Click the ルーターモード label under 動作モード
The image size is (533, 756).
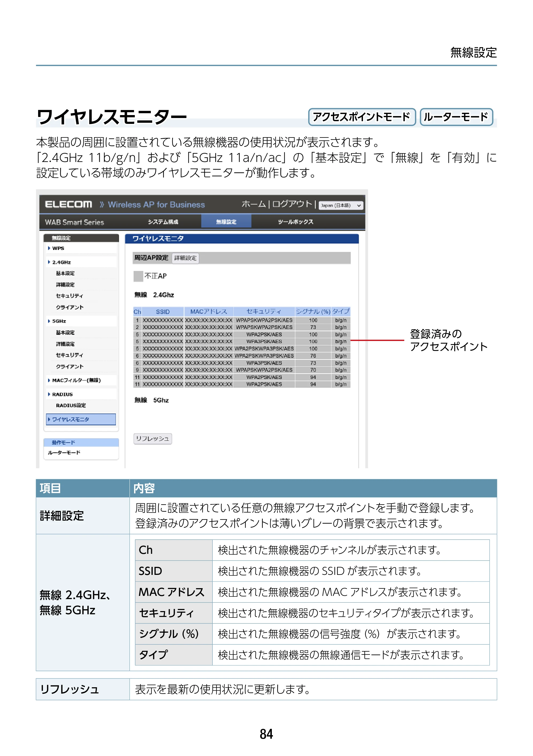[64, 452]
